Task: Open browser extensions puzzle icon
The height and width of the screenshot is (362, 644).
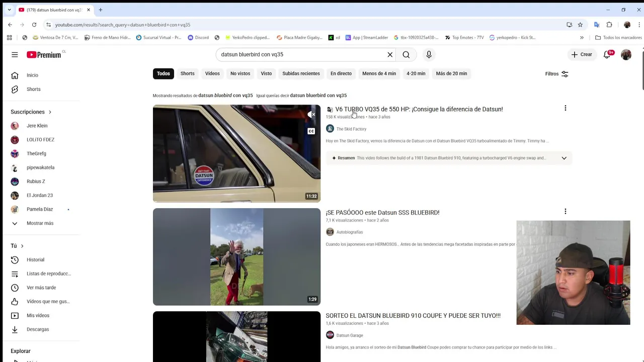Action: 609,25
